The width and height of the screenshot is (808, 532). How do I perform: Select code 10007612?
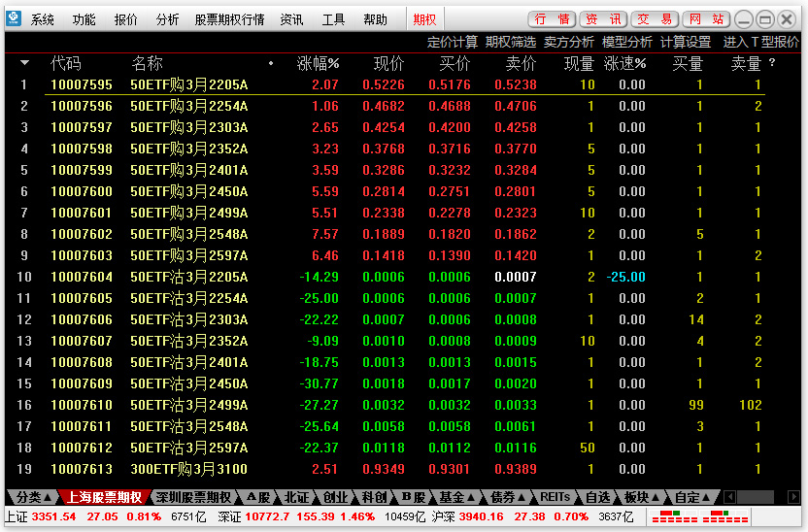tap(82, 449)
